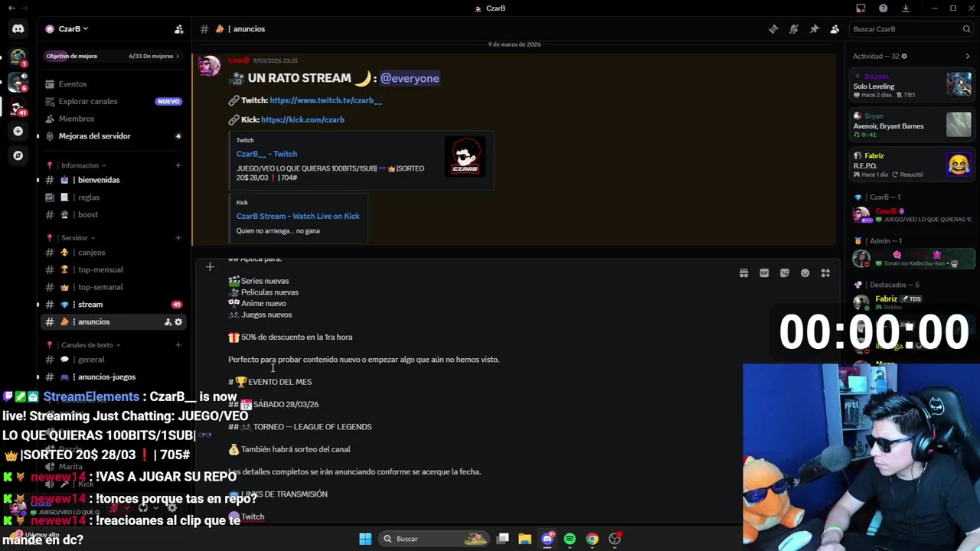Open CzarB__ - Twitch embed title
The height and width of the screenshot is (551, 980).
tap(266, 154)
